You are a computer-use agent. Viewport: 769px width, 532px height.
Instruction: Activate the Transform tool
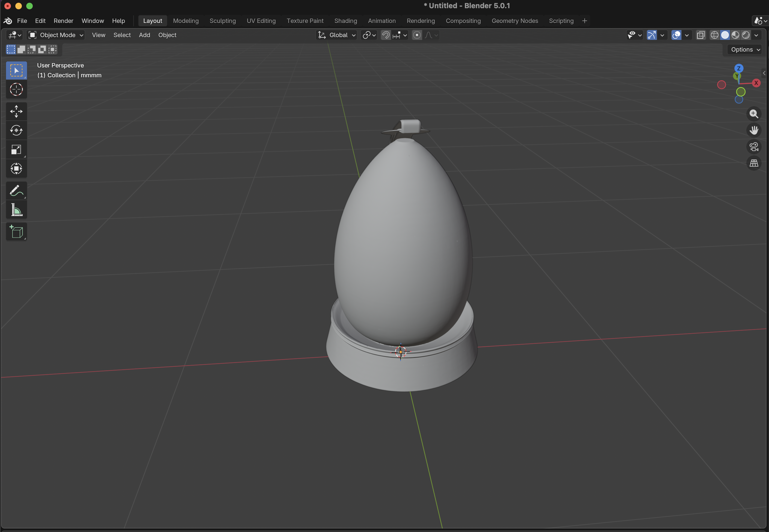16,168
